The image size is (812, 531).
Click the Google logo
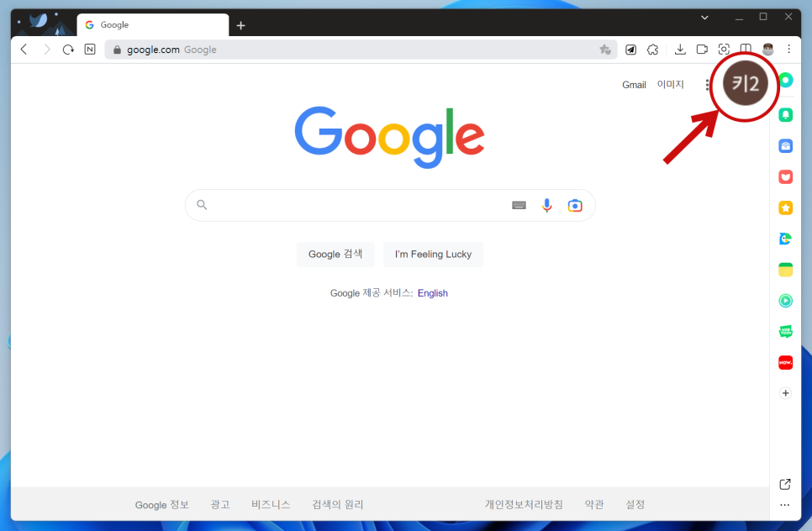pos(389,137)
